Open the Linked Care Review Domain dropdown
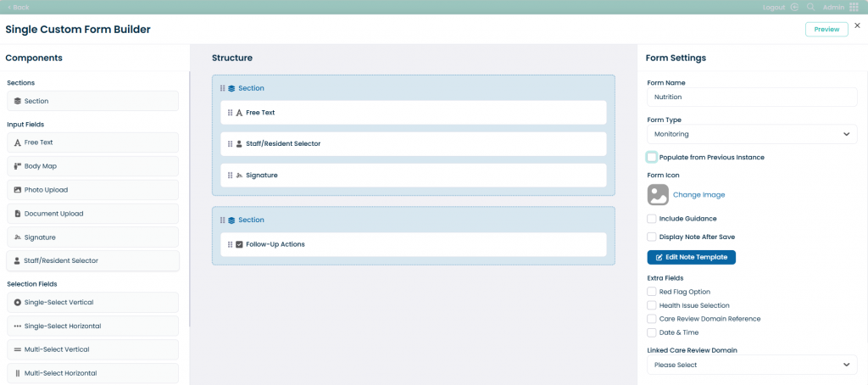The height and width of the screenshot is (385, 868). click(752, 365)
